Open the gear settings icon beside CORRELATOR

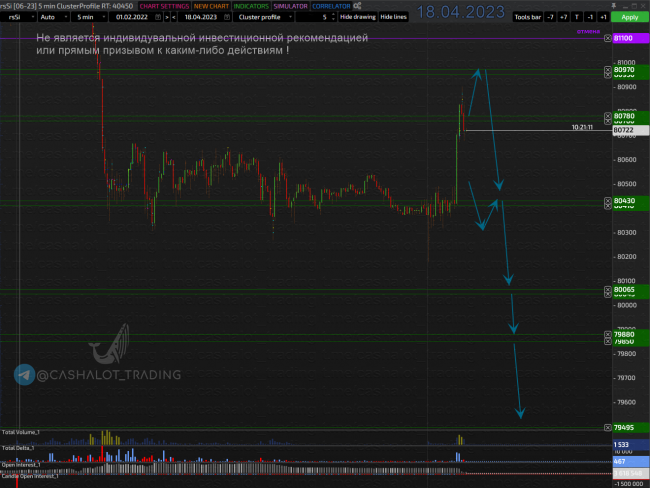357,6
